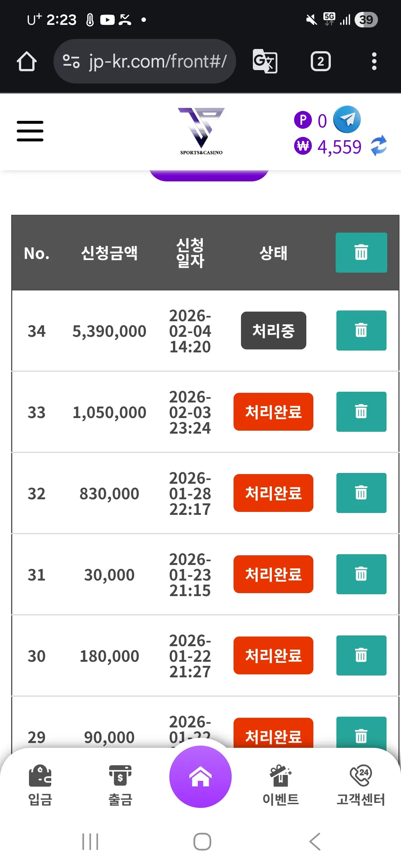
Task: Delete request number 30 entry
Action: pos(361,655)
